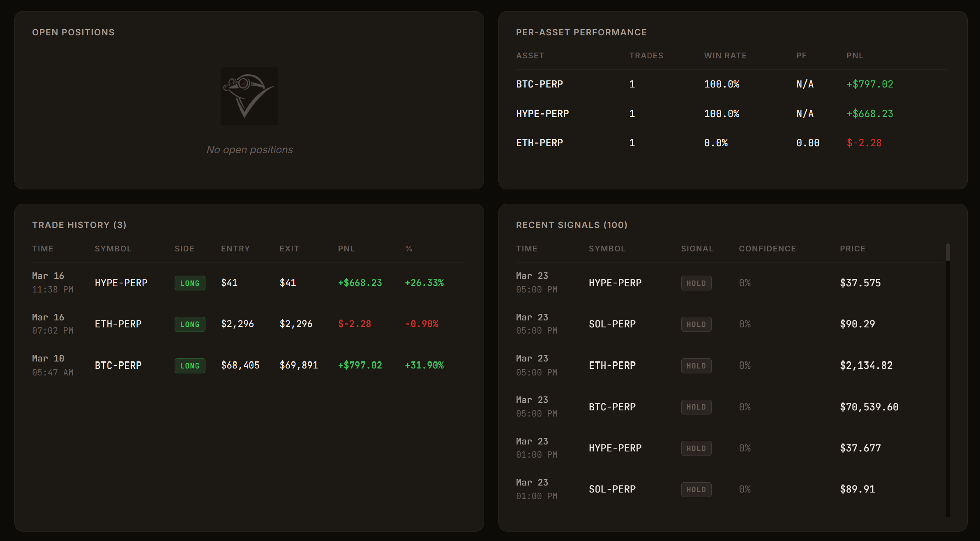
Task: Click HOLD badge for BTC-PERP at $70,539.60
Action: pyautogui.click(x=696, y=407)
